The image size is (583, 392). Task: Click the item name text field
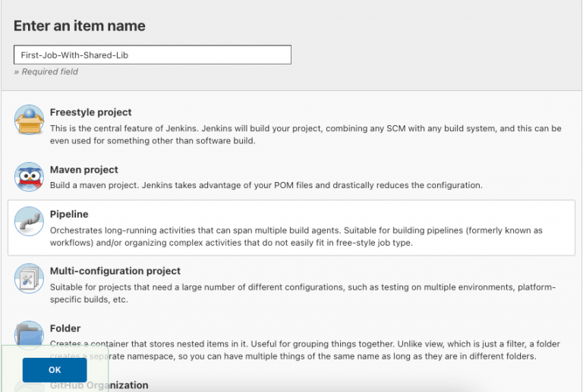(x=152, y=55)
